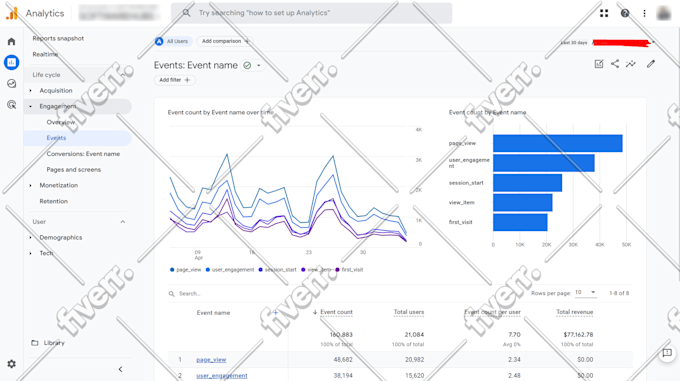
Task: Toggle first_visit series in chart legend
Action: tap(349, 270)
